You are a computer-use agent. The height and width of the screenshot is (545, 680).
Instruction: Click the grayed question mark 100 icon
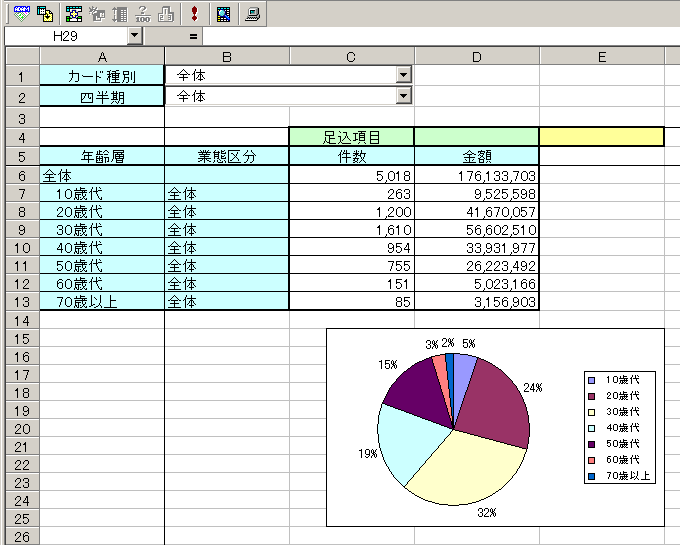[143, 13]
